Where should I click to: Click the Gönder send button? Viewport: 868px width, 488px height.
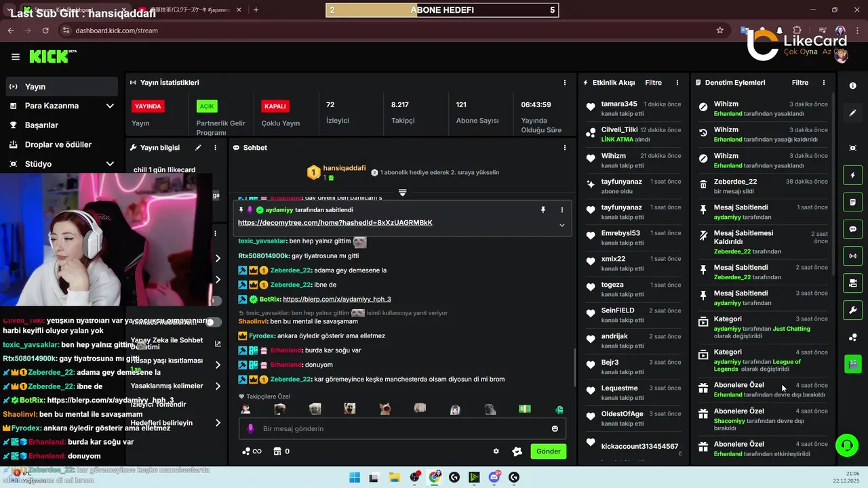point(548,451)
